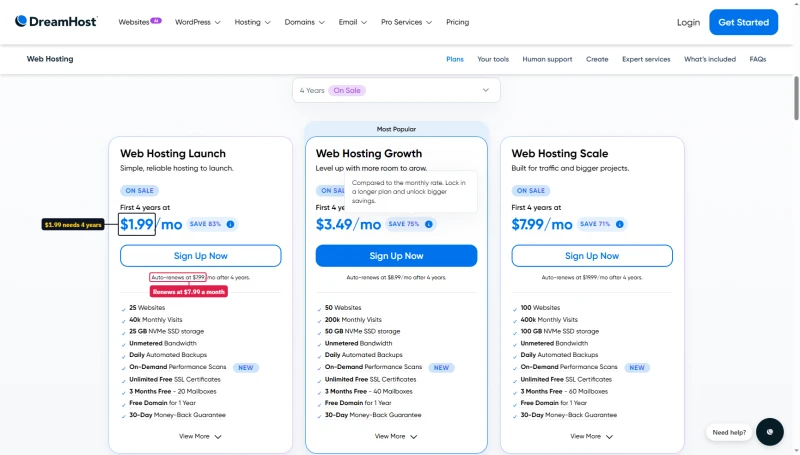800x455 pixels.
Task: Expand View More in Scale plan
Action: point(591,437)
